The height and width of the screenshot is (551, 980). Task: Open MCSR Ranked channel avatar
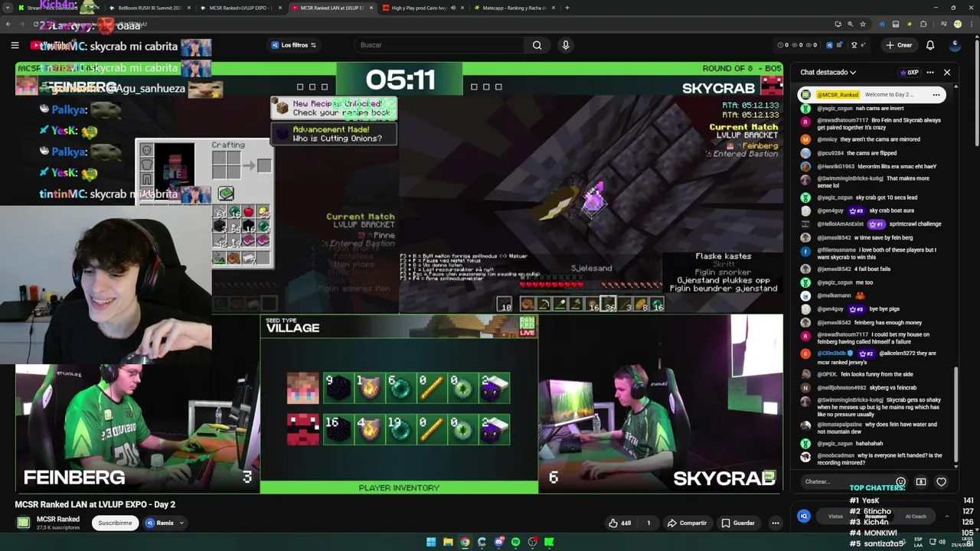coord(23,523)
